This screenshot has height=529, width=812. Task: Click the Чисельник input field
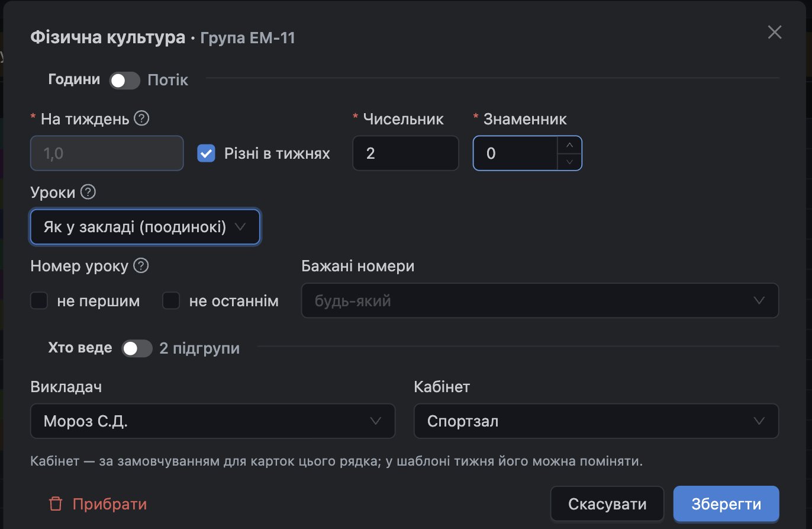405,153
